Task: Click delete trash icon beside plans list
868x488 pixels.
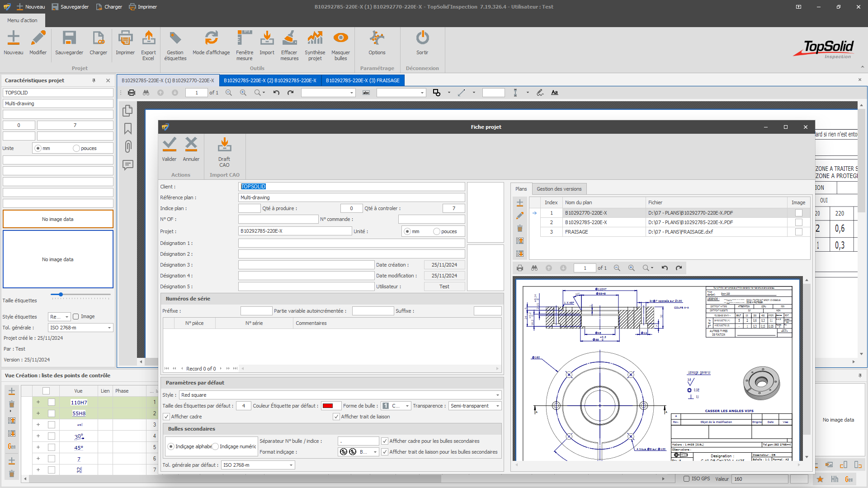Action: 520,228
